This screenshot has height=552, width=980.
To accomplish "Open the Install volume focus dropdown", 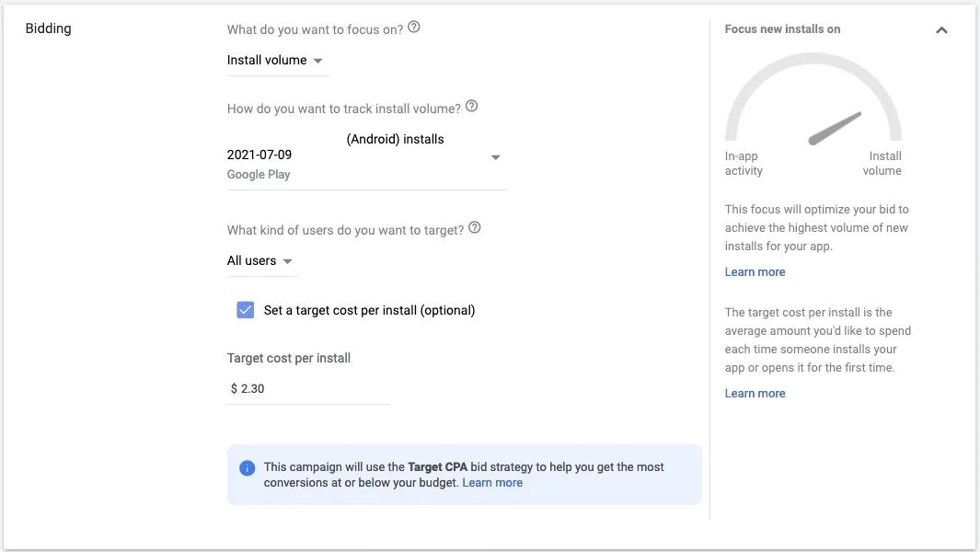I will pyautogui.click(x=276, y=61).
